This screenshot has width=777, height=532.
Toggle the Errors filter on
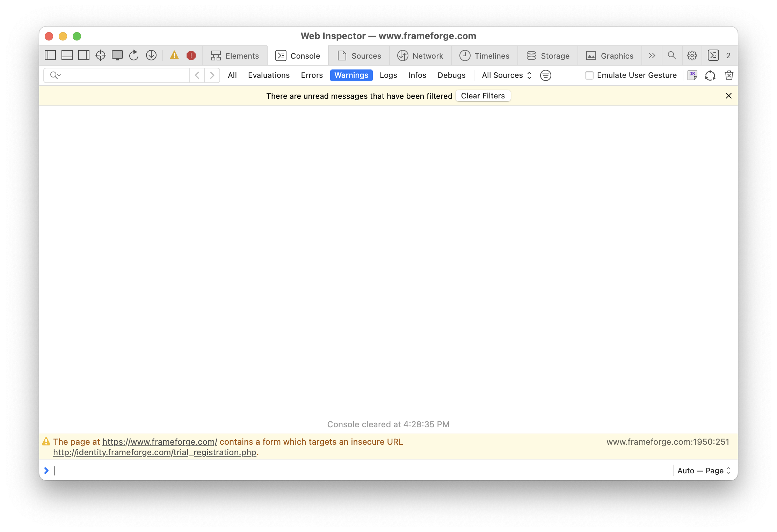[312, 75]
